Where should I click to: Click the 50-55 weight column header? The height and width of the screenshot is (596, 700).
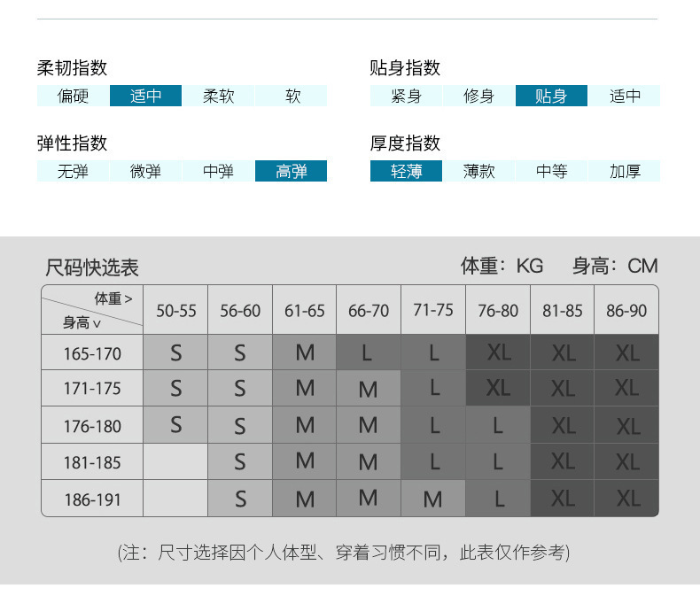[x=176, y=310]
